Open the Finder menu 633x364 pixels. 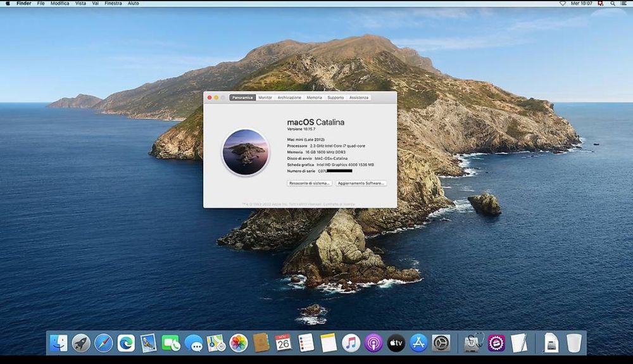click(24, 3)
